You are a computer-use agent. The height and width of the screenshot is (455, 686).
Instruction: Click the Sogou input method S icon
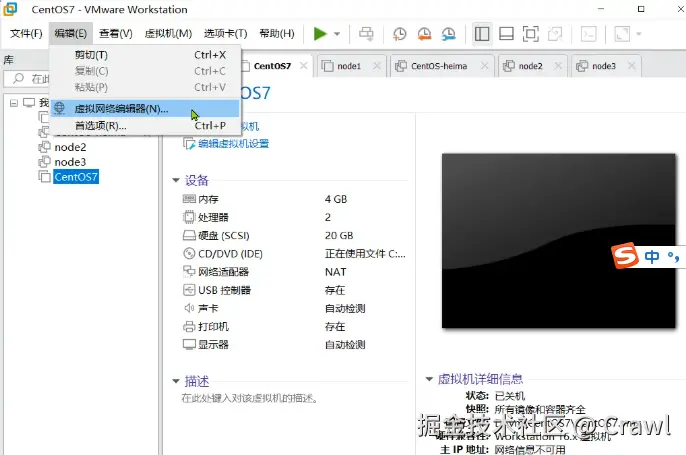625,256
